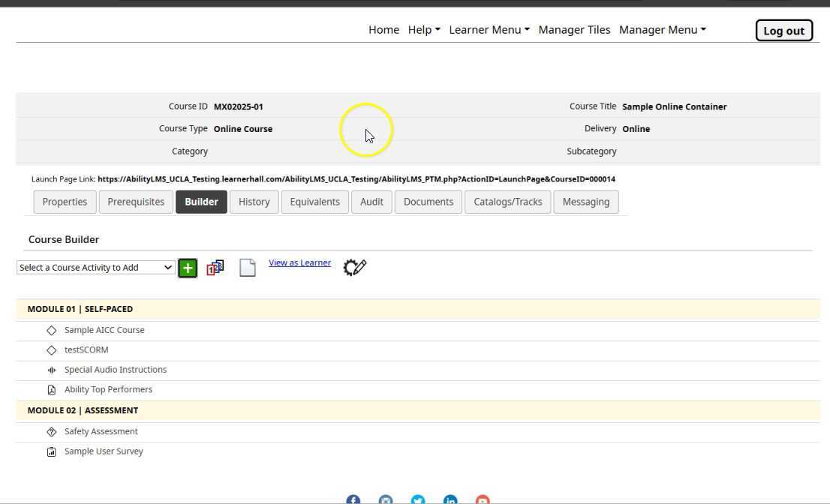Open the Manager Menu dropdown
Screen dimensions: 830x504
[x=662, y=30]
